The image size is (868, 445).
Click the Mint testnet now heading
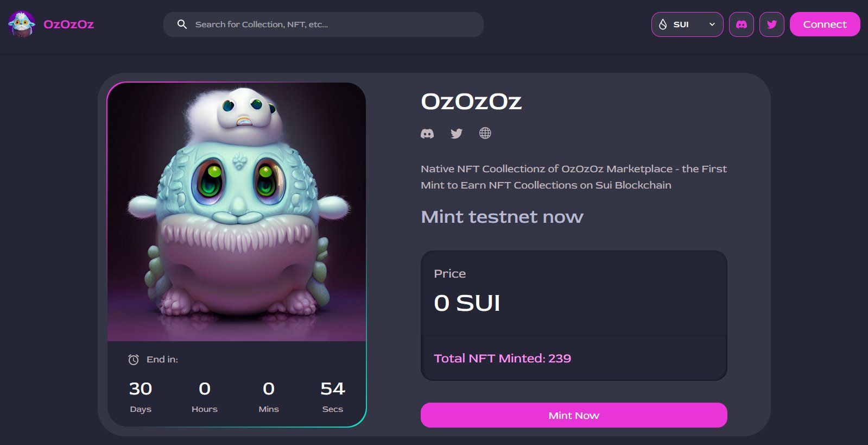[502, 217]
